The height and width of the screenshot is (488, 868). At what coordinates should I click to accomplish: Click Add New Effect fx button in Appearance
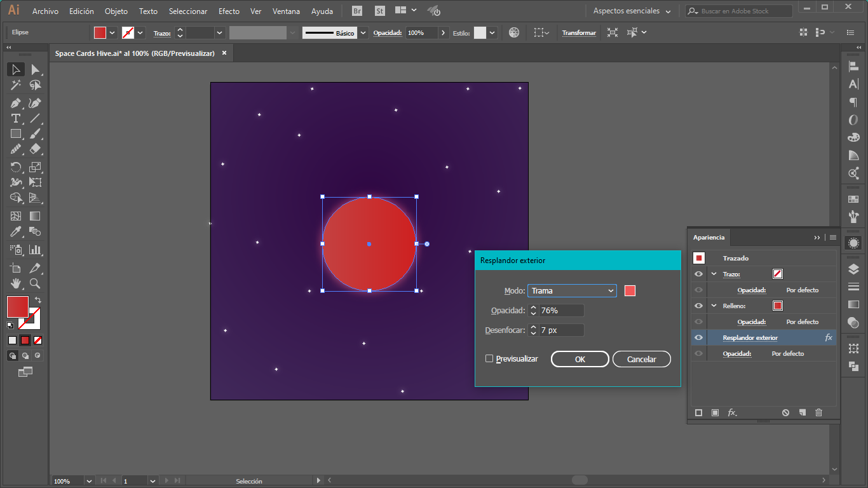[x=732, y=412]
